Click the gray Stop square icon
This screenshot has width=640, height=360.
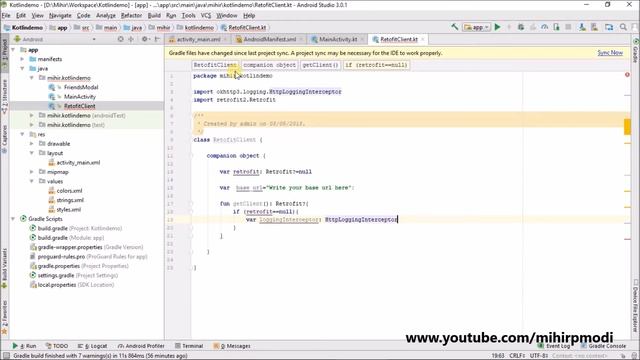coord(568,27)
